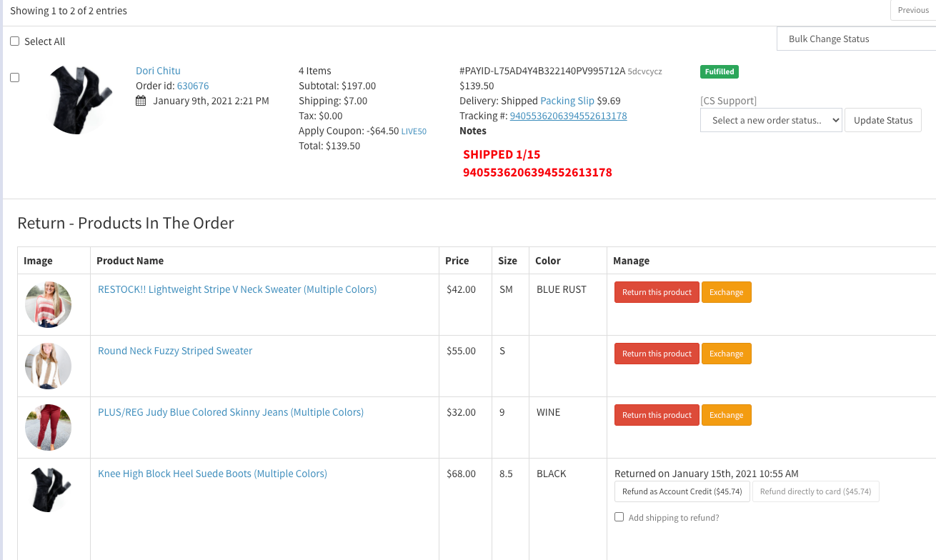Open PLUS/REG Judy Blue Colored Skinny Jeans link

231,412
